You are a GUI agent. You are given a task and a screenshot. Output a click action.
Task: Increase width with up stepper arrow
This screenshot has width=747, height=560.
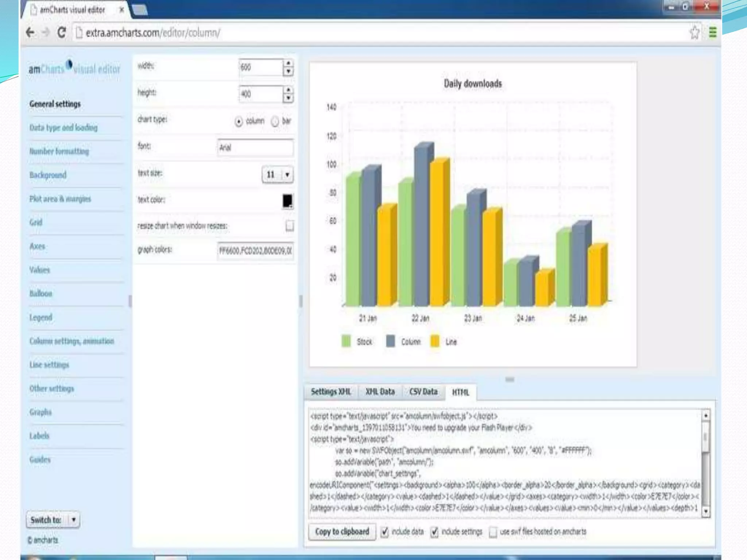288,63
